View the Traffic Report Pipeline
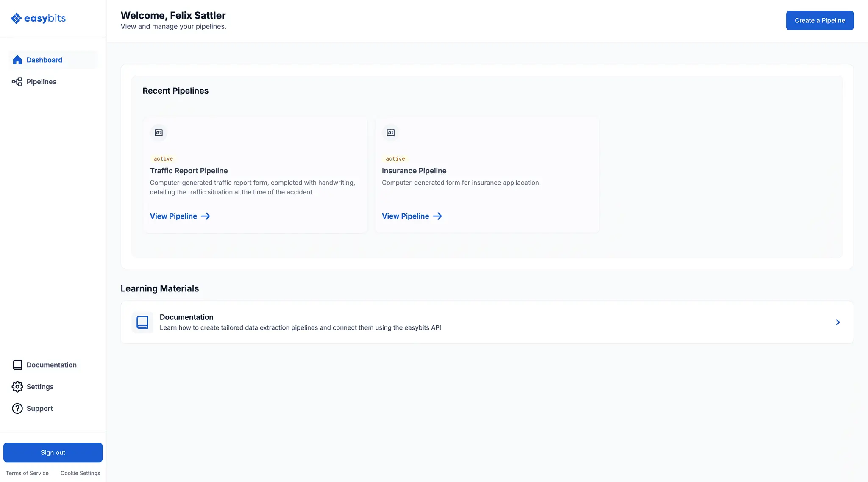Viewport: 868px width, 482px height. 180,216
